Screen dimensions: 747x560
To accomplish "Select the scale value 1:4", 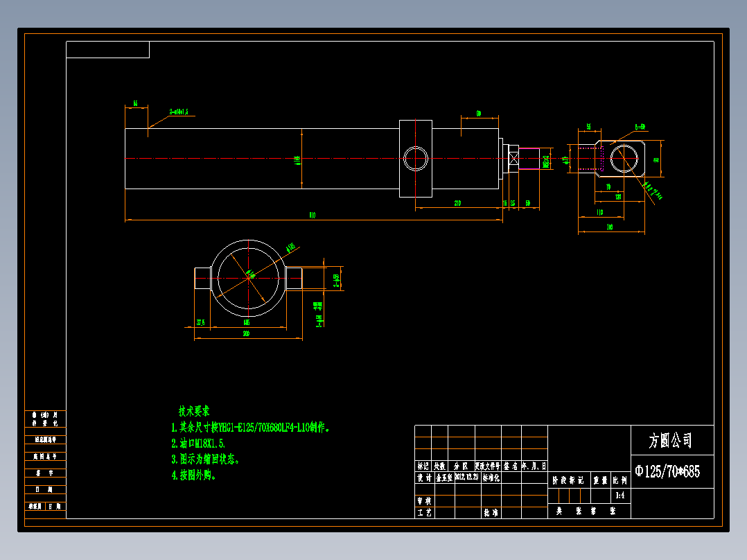I will [x=619, y=495].
